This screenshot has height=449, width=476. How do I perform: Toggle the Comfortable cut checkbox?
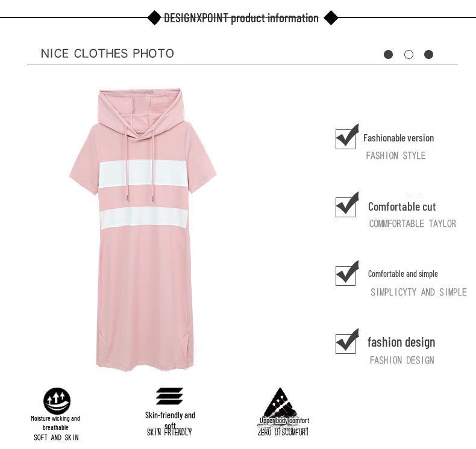tap(345, 207)
